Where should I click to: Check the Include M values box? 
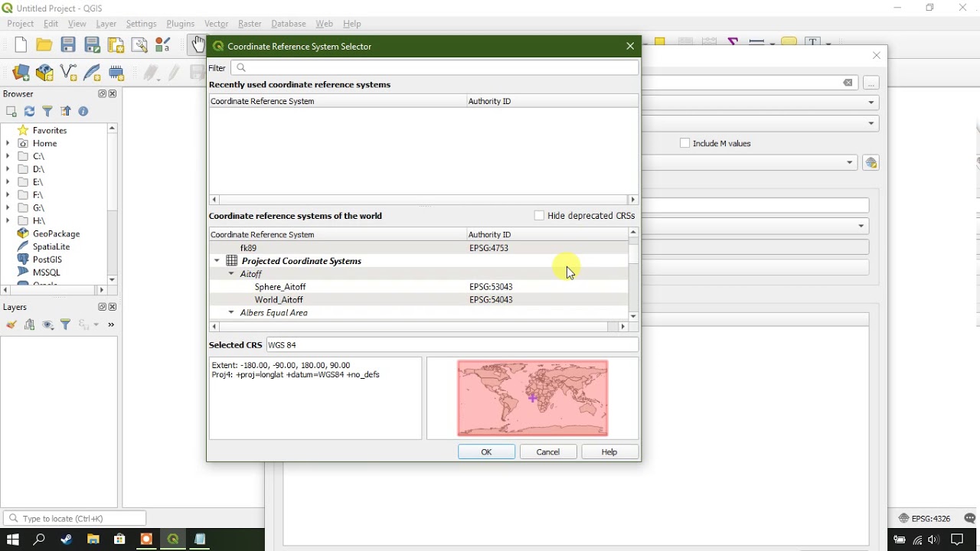685,143
